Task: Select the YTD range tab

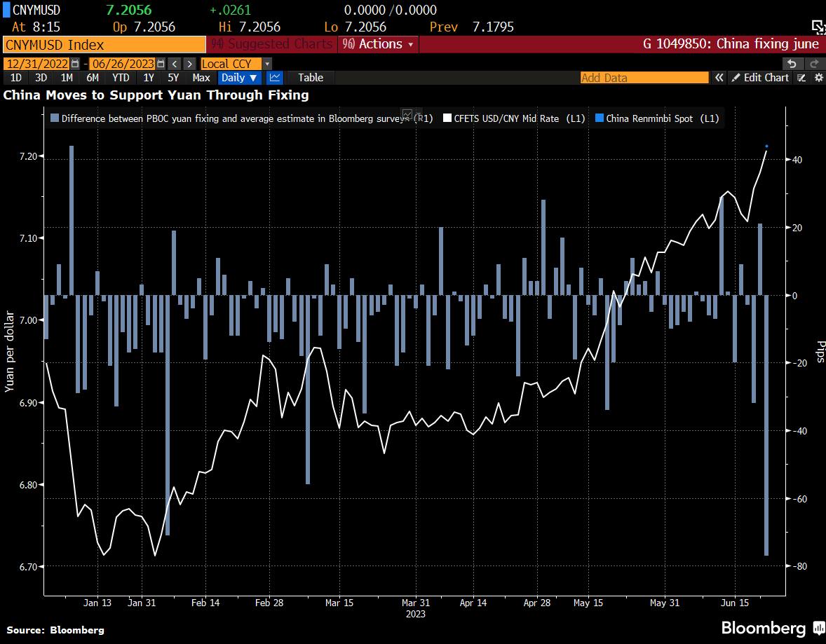Action: [x=121, y=78]
